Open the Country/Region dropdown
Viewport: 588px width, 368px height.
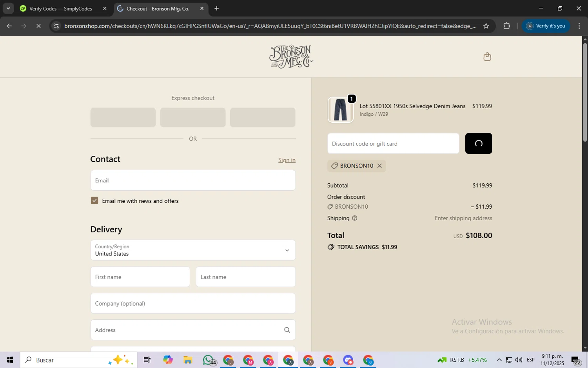click(x=193, y=250)
